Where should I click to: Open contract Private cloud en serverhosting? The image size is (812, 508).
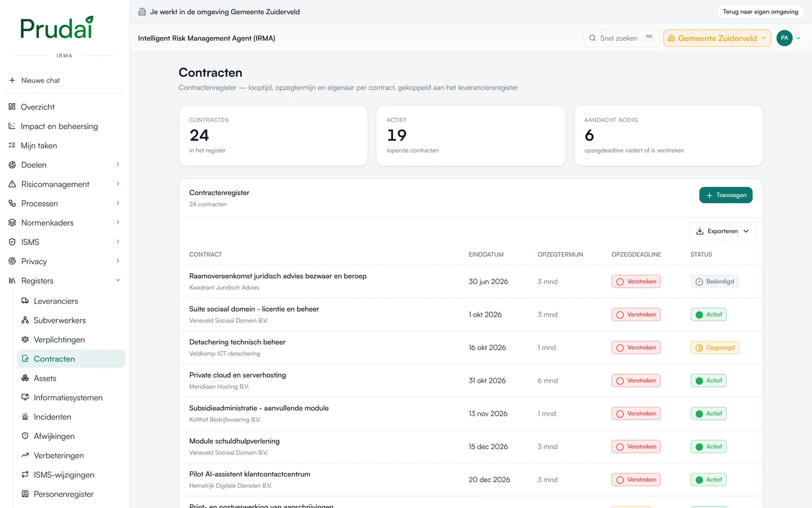click(237, 375)
